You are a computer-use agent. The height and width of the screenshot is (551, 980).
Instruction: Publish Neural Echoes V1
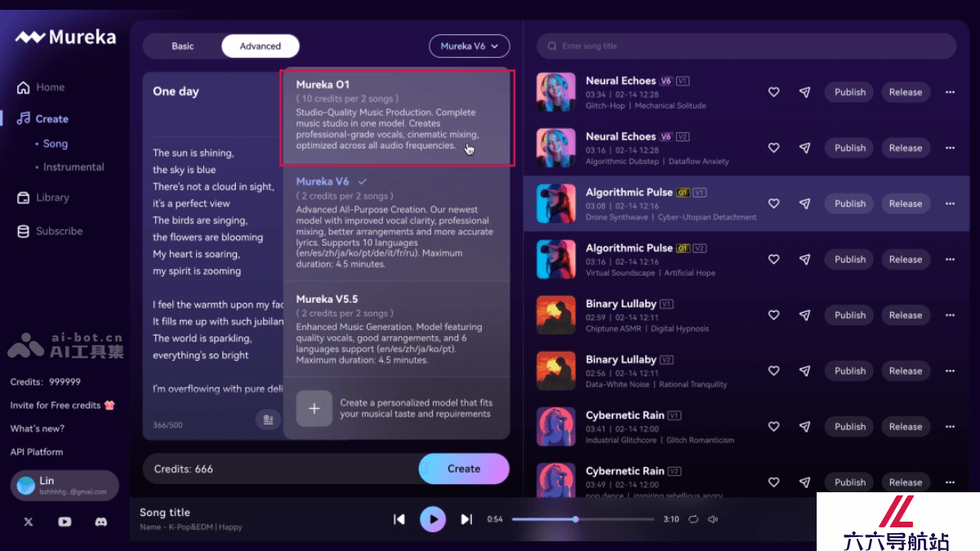(849, 92)
